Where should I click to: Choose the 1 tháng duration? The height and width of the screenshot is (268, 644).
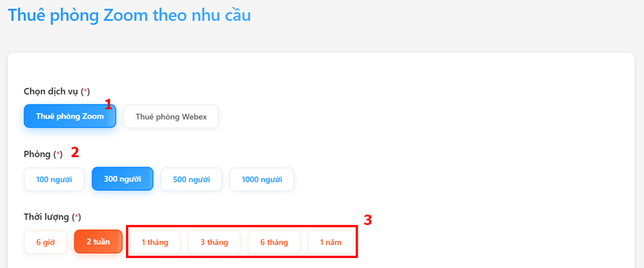155,242
